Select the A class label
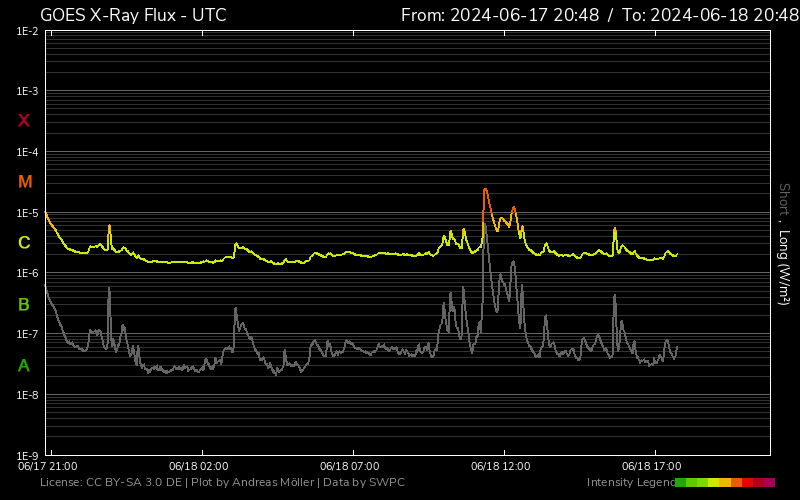Viewport: 800px width, 500px height. (24, 366)
